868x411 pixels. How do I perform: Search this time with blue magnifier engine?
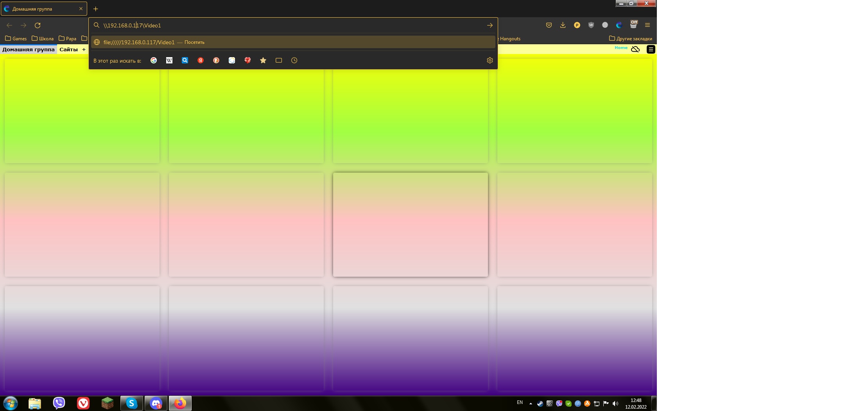[185, 60]
